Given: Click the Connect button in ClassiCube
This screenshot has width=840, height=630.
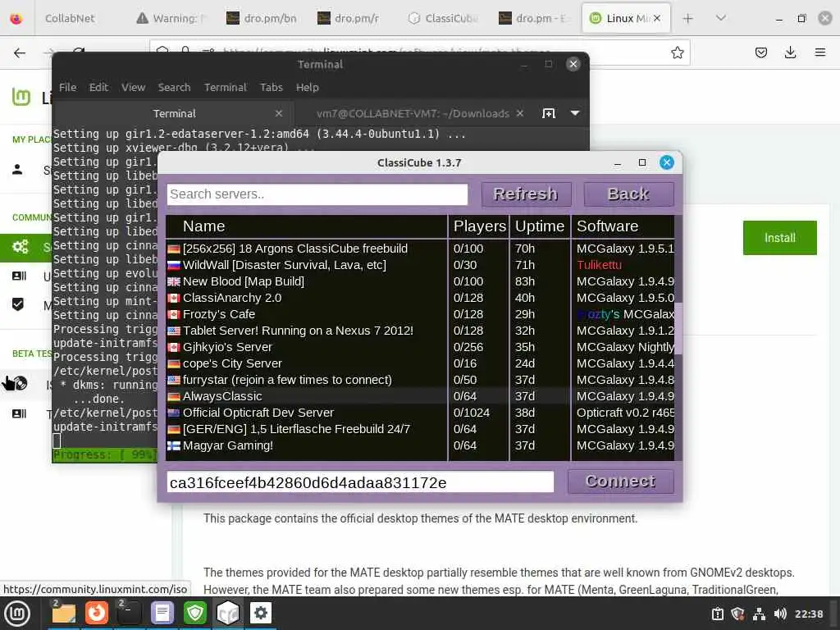Looking at the screenshot, I should 620,482.
